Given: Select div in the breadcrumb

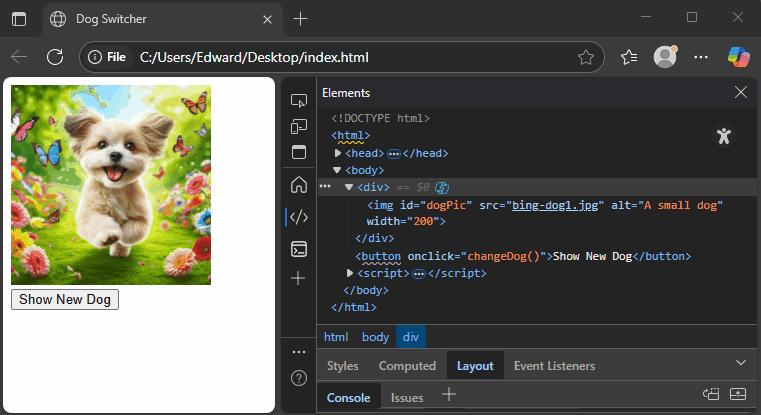Looking at the screenshot, I should pyautogui.click(x=411, y=337).
